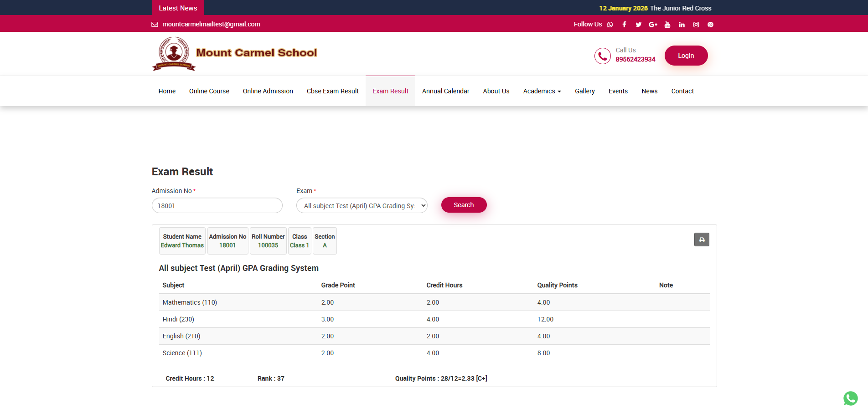This screenshot has width=868, height=418.
Task: Open the floating WhatsApp chat button
Action: [x=850, y=398]
